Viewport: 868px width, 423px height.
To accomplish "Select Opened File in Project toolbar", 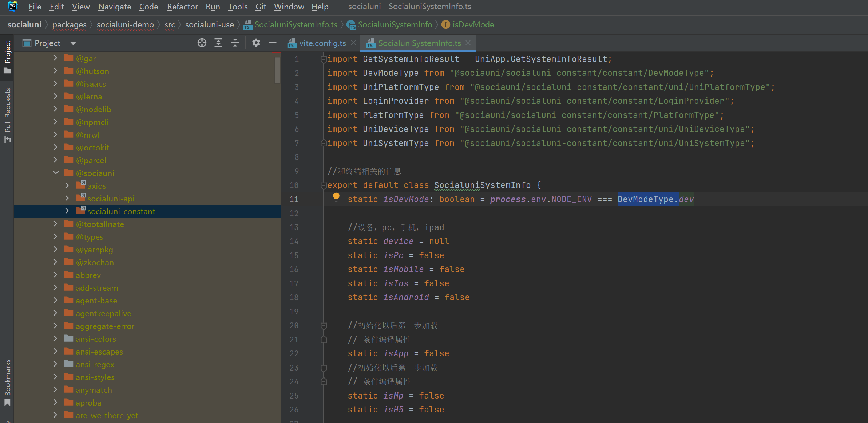I will click(x=202, y=43).
